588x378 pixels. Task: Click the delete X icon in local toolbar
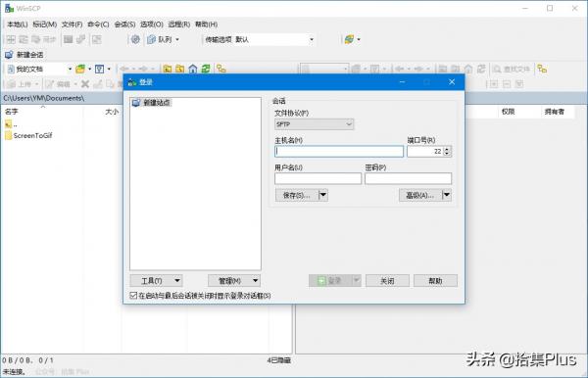(x=85, y=84)
